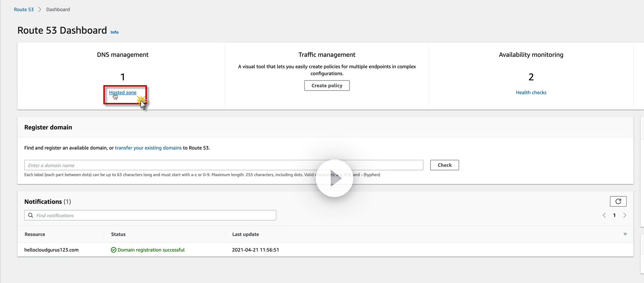Go to previous notifications page arrow

point(604,215)
